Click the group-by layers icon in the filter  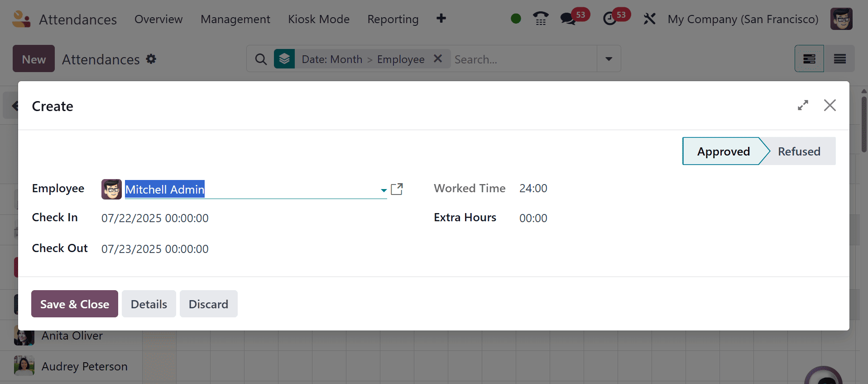coord(284,59)
